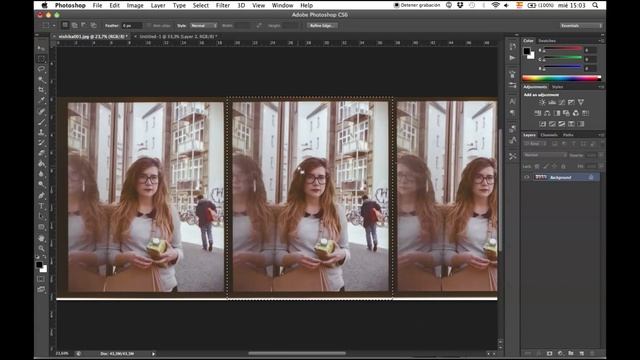Select the Blur tool
The height and width of the screenshot is (360, 640).
point(41,174)
